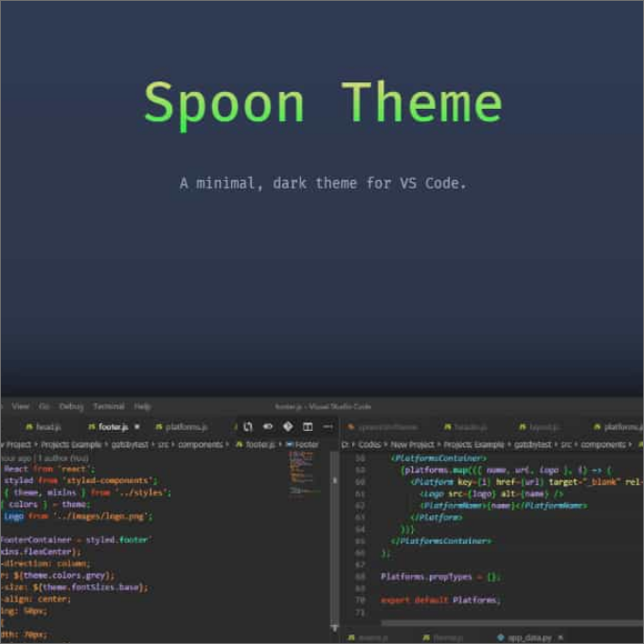Viewport: 644px width, 644px height.
Task: Click the split editor icon
Action: click(308, 427)
